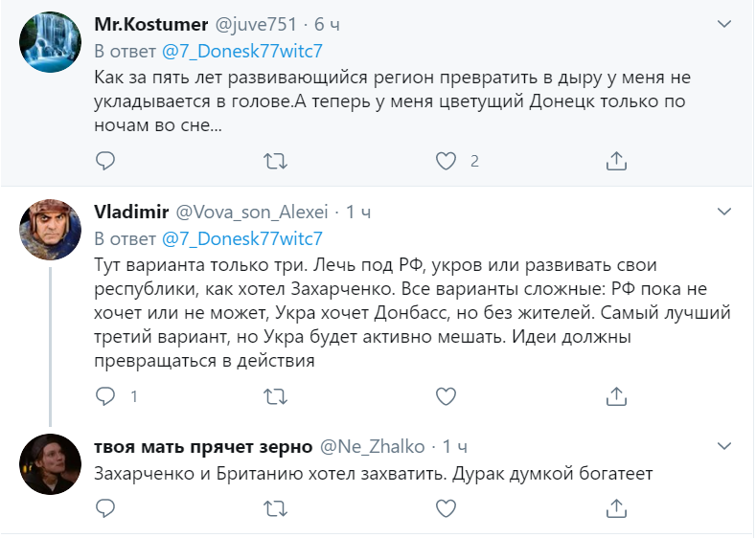This screenshot has height=538, width=756.
Task: Reply to Mr.Kostumer's tweet
Action: click(x=106, y=161)
